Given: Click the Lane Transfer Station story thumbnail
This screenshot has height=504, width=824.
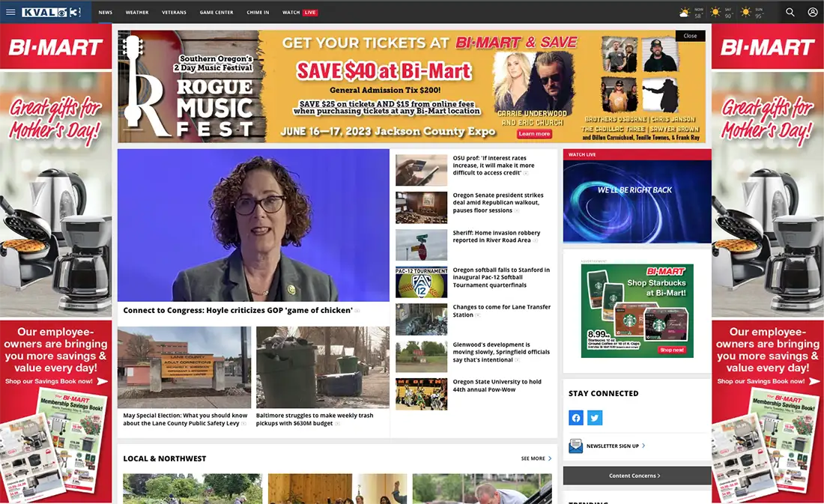Looking at the screenshot, I should pyautogui.click(x=422, y=320).
